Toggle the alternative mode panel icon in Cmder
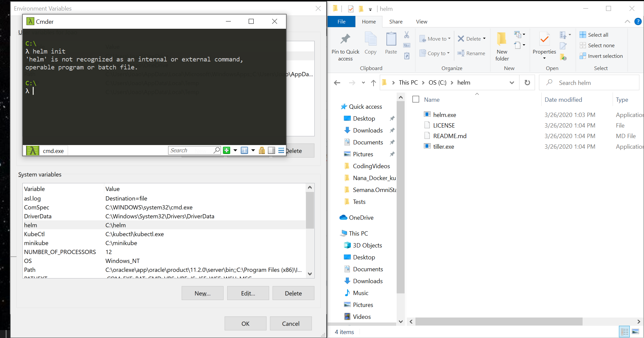 271,150
